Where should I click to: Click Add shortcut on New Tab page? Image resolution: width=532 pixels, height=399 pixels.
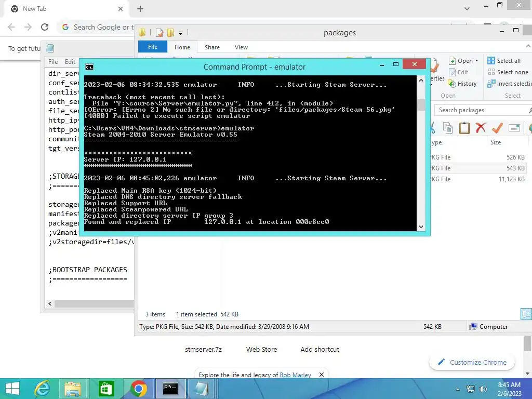click(x=320, y=349)
